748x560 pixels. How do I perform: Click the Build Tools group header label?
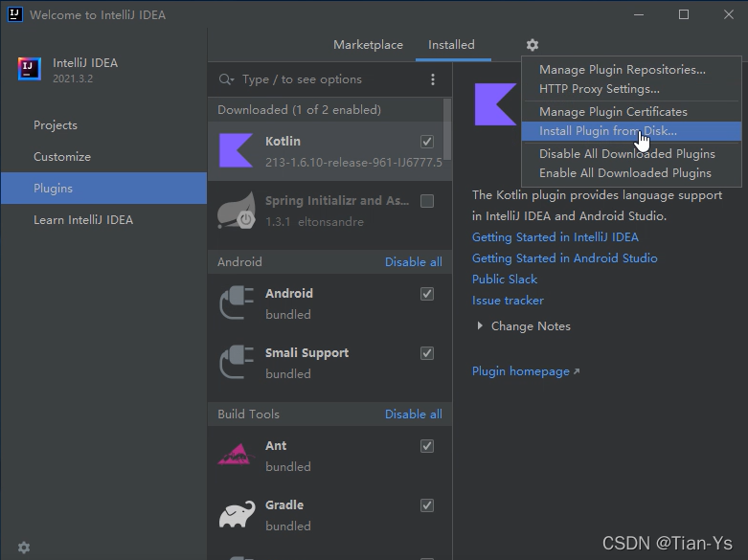point(249,414)
